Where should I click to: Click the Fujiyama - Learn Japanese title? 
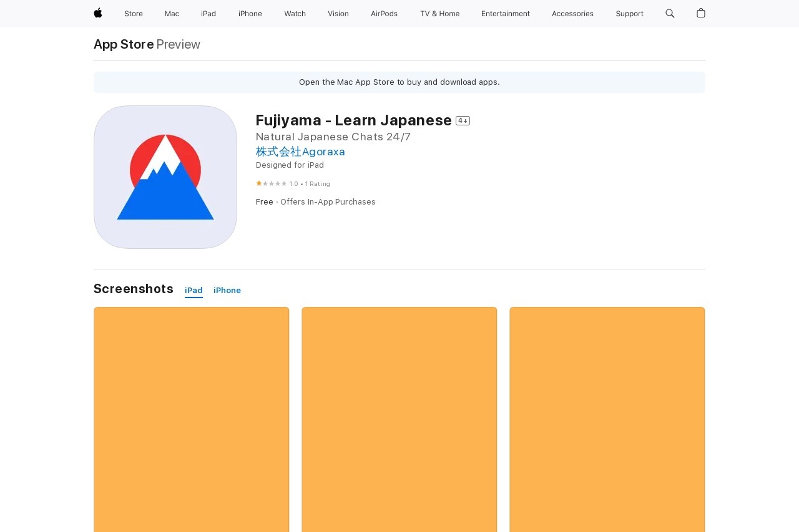click(x=354, y=120)
